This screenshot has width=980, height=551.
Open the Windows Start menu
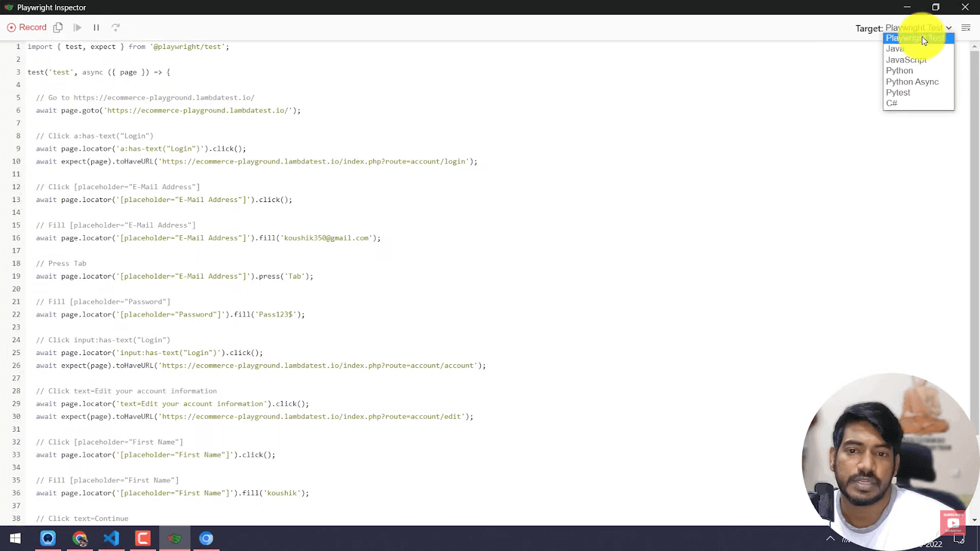pos(15,539)
